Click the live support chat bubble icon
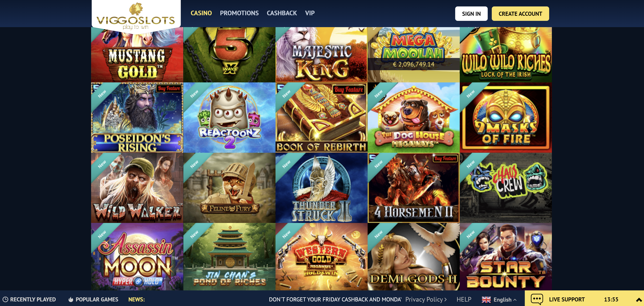The width and height of the screenshot is (644, 306). pos(537,299)
